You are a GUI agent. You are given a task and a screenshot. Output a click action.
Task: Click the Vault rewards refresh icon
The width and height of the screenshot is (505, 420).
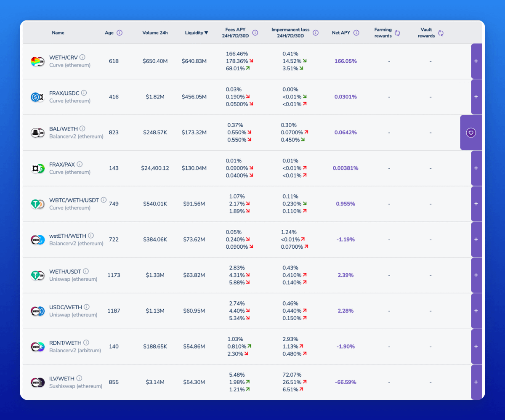pos(441,33)
